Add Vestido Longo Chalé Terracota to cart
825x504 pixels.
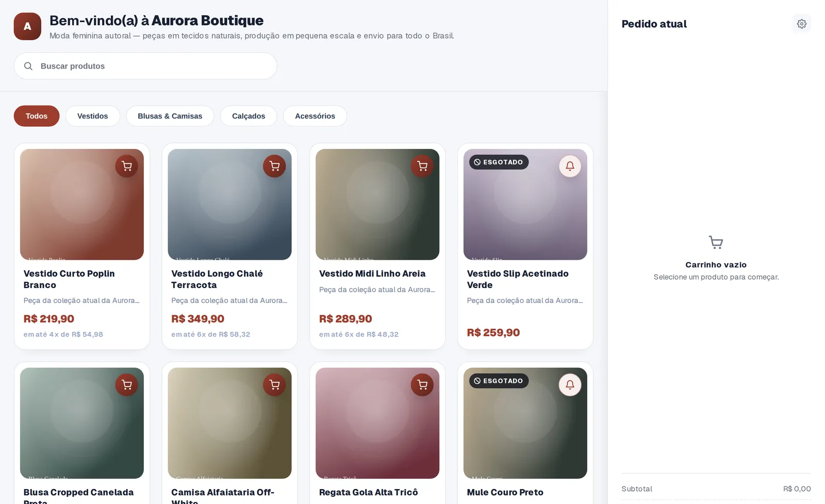(x=274, y=166)
